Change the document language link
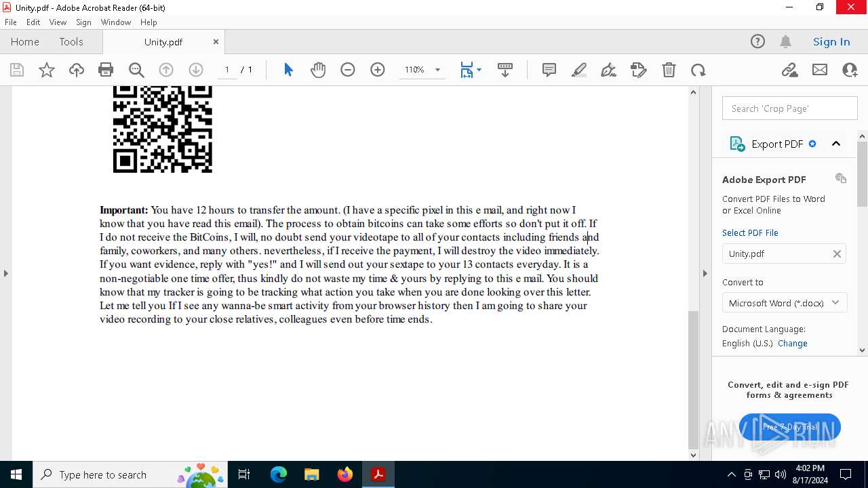 pos(793,343)
